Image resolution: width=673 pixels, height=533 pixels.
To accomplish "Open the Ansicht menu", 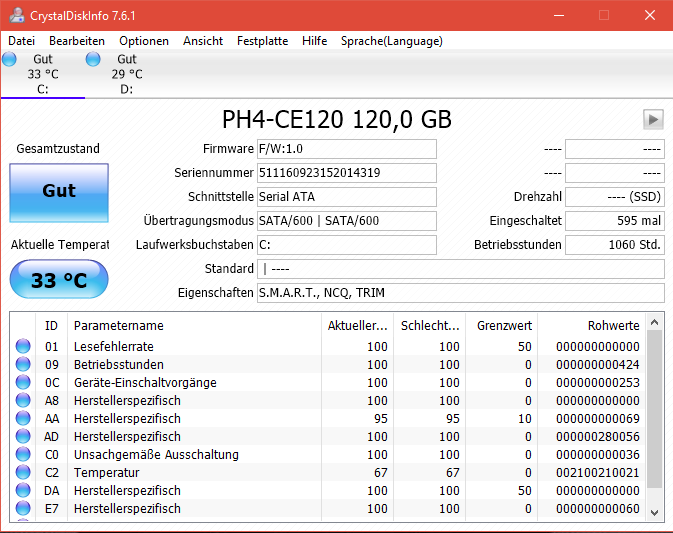I will coord(203,41).
